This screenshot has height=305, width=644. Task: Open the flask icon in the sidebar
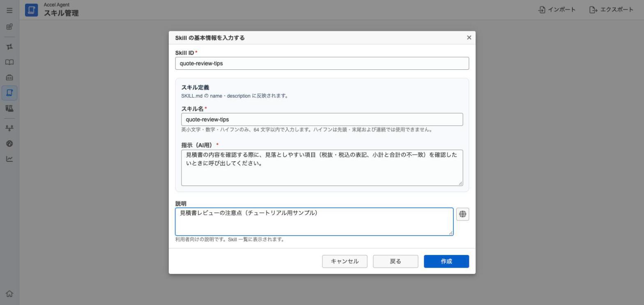pyautogui.click(x=9, y=108)
